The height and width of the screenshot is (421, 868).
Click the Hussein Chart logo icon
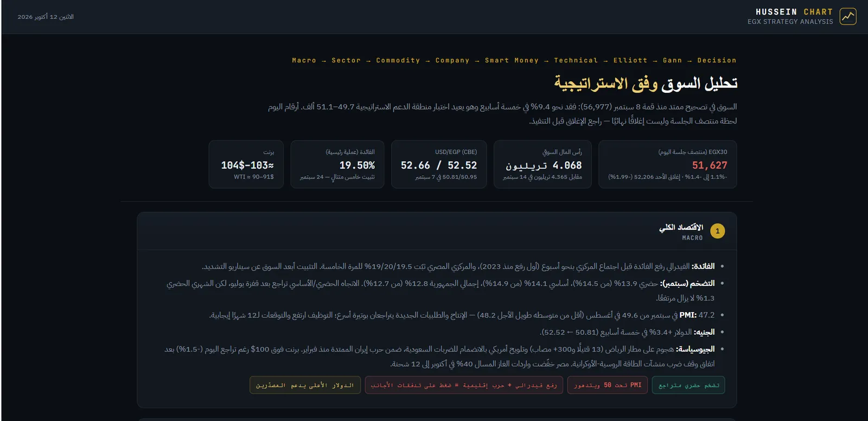(x=848, y=16)
